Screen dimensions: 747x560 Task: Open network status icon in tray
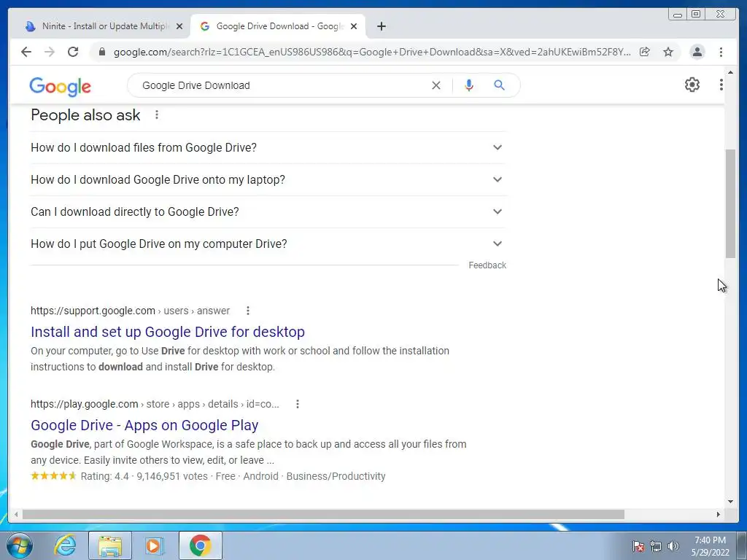tap(656, 546)
